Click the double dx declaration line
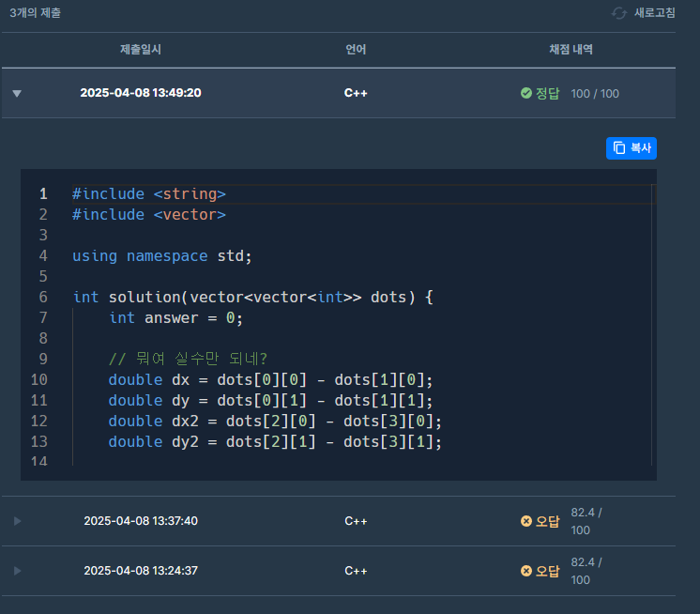The width and height of the screenshot is (700, 614). coord(270,379)
